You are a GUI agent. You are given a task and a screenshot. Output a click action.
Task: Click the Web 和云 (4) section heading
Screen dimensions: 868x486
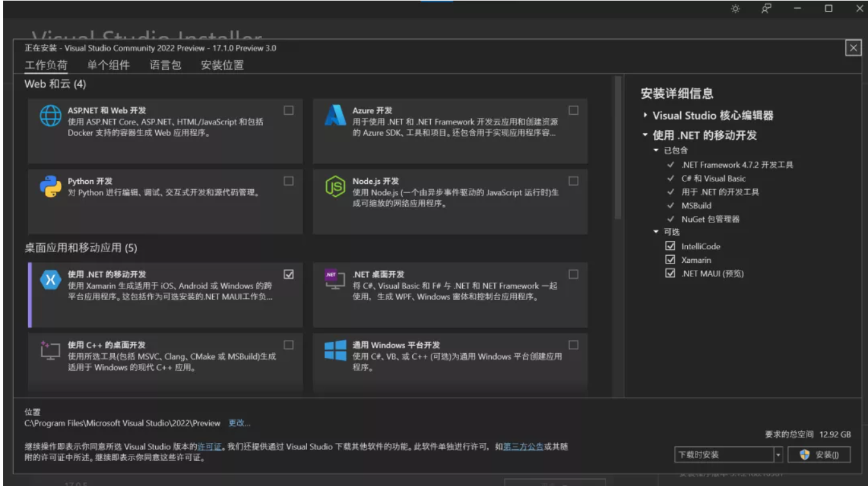click(x=55, y=84)
